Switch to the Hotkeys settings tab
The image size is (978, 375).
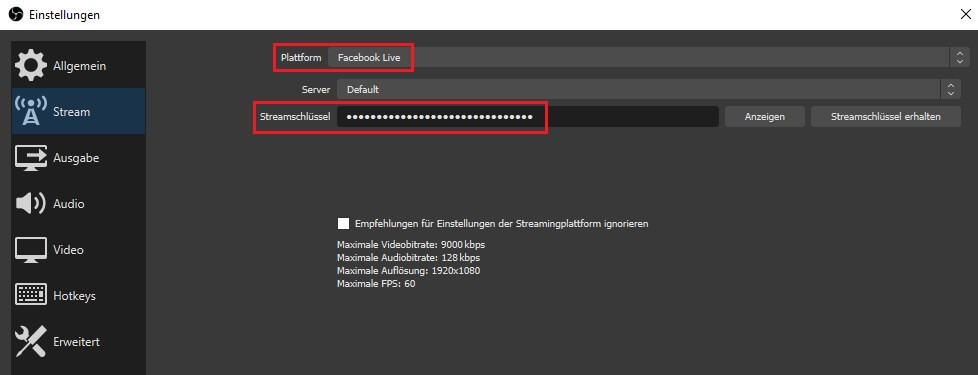79,296
